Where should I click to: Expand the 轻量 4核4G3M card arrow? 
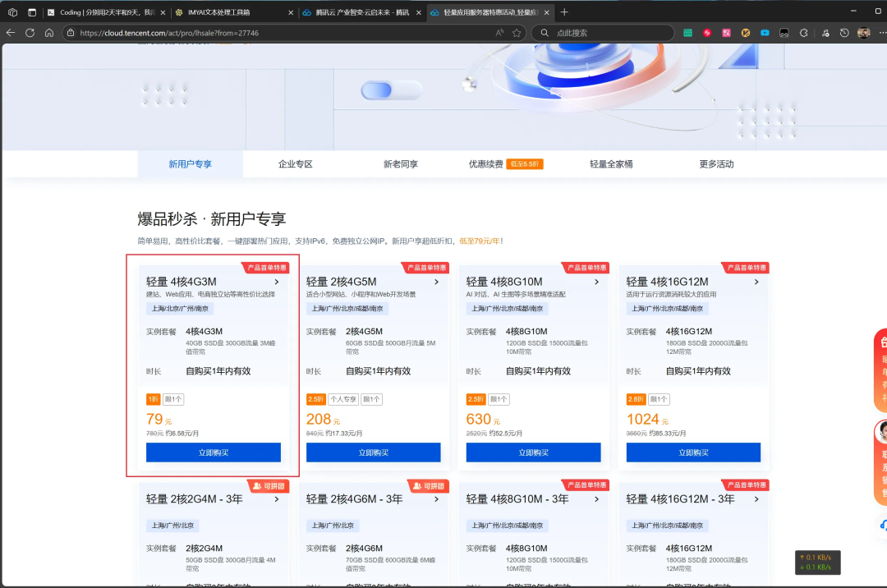click(277, 282)
